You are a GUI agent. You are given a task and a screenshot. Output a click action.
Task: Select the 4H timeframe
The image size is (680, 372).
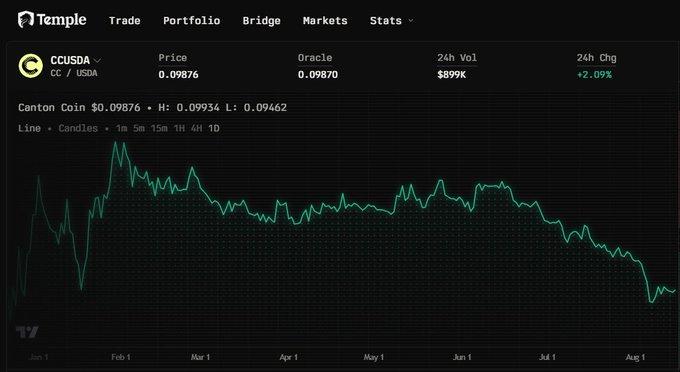point(196,128)
